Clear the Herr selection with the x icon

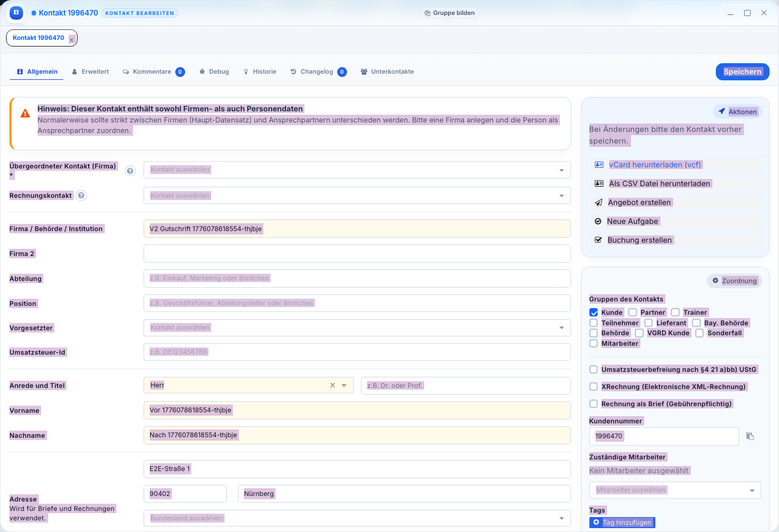333,385
